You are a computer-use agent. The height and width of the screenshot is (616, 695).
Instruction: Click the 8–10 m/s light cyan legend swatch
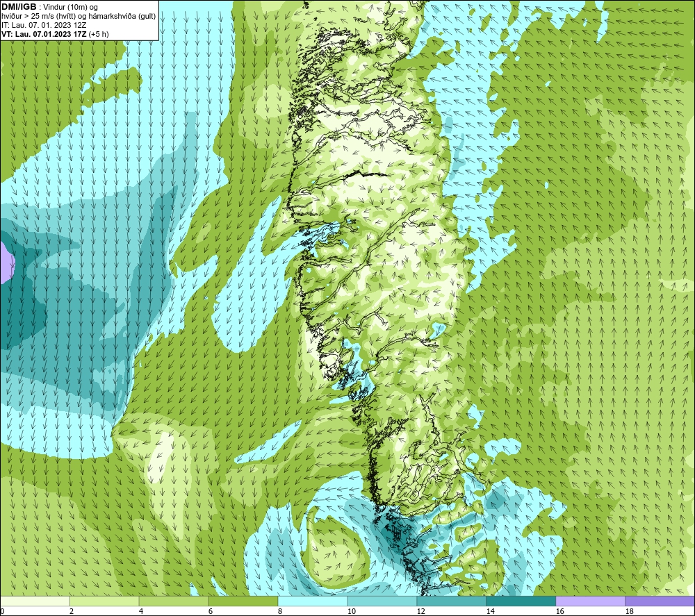(x=313, y=601)
